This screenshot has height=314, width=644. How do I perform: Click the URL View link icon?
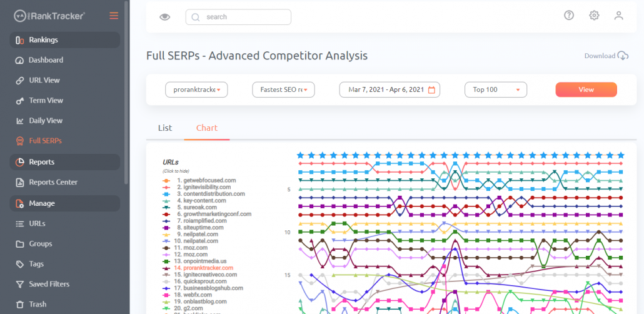click(20, 81)
